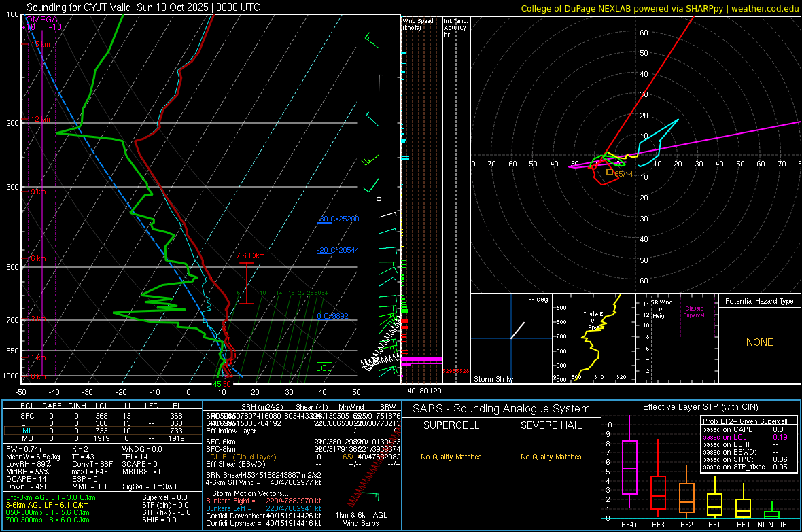This screenshot has height=532, width=802.
Task: Click the -30 C=25200' level label
Action: click(x=338, y=219)
